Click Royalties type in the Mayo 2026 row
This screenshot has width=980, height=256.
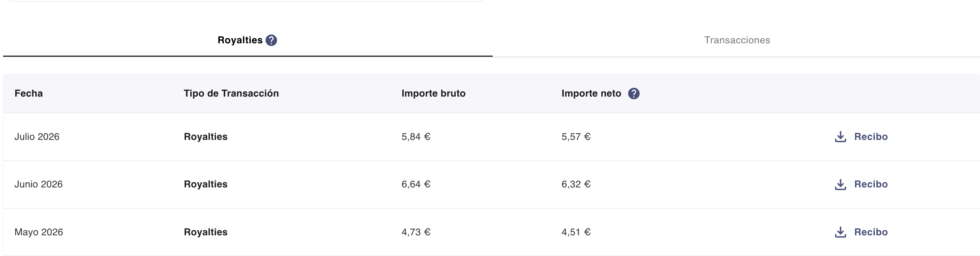coord(206,232)
